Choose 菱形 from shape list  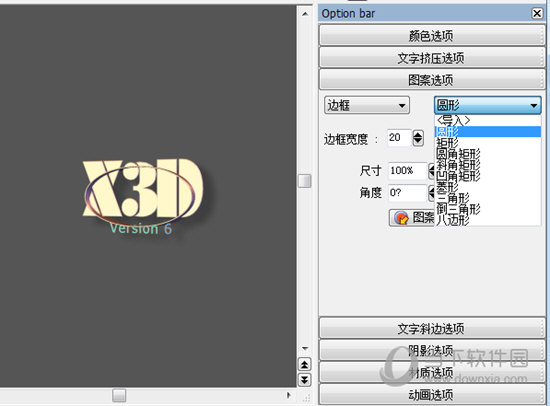(488, 187)
